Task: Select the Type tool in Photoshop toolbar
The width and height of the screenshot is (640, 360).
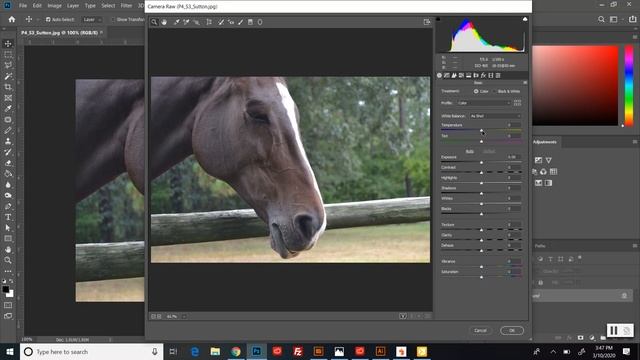Action: (x=8, y=217)
